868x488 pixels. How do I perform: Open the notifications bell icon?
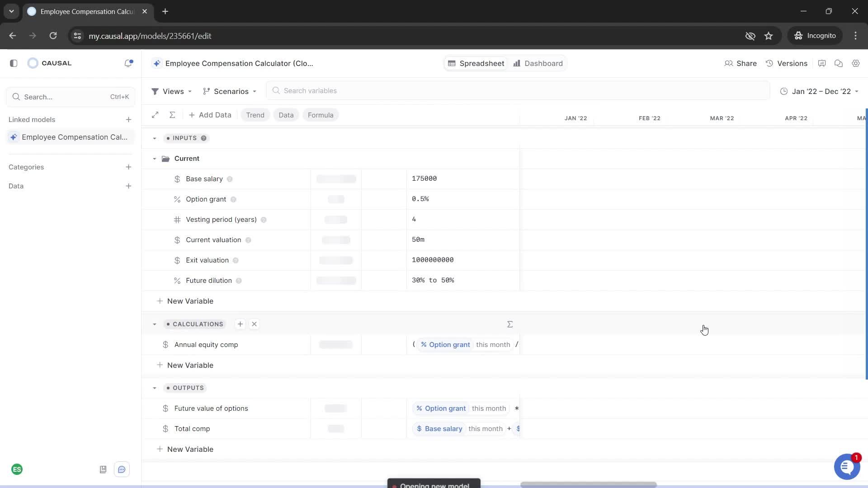[x=128, y=63]
